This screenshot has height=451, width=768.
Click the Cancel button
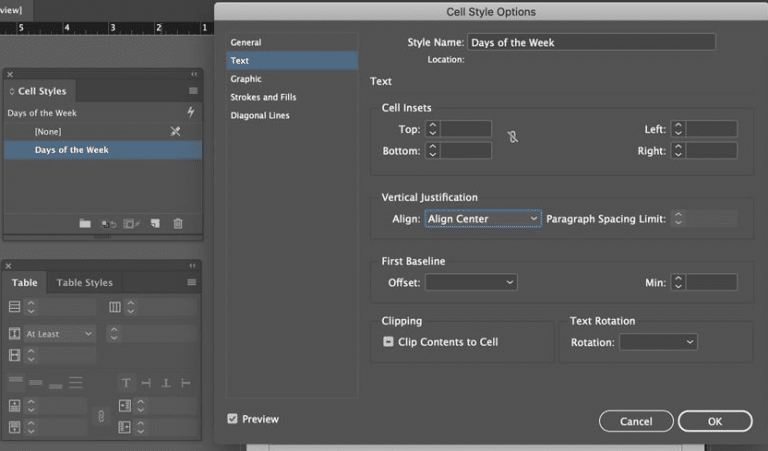pos(636,421)
